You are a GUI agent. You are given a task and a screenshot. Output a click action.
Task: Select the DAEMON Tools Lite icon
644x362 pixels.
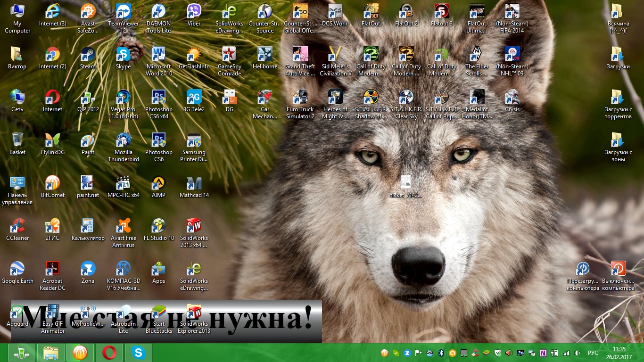pos(158,11)
